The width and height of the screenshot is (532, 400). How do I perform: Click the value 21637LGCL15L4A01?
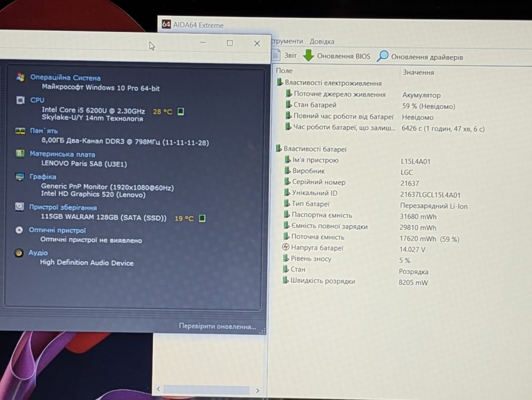430,195
